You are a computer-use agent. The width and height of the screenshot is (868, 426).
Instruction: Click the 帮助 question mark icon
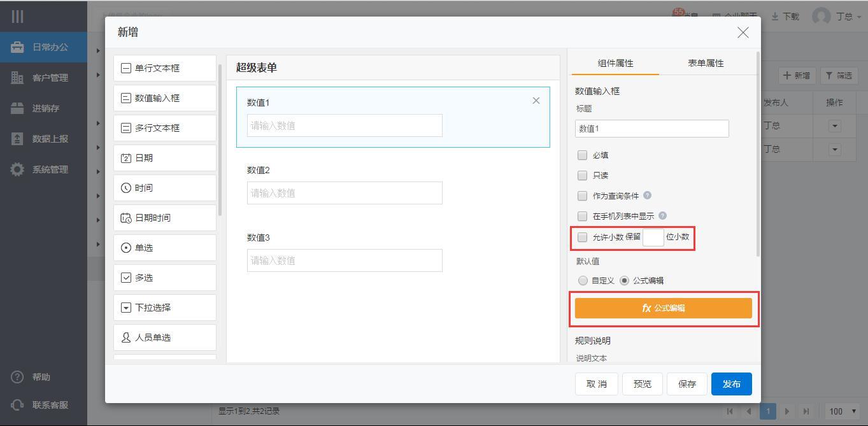[17, 377]
